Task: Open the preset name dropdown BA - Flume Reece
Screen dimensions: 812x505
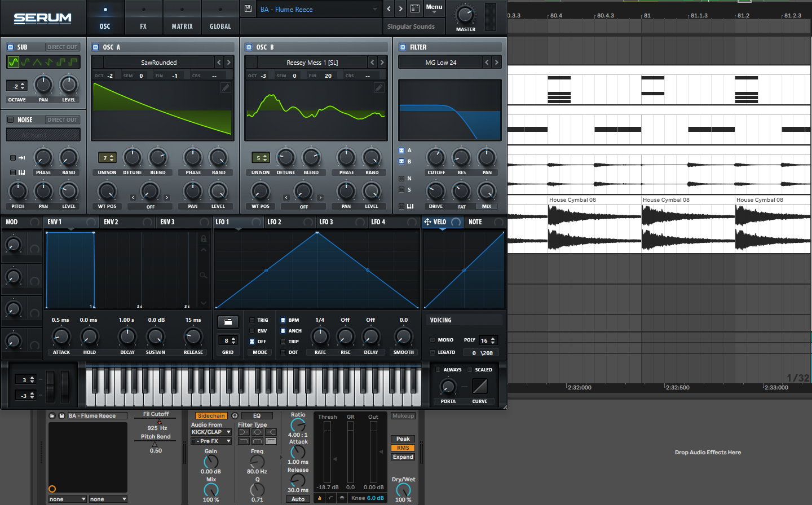Action: pyautogui.click(x=319, y=9)
